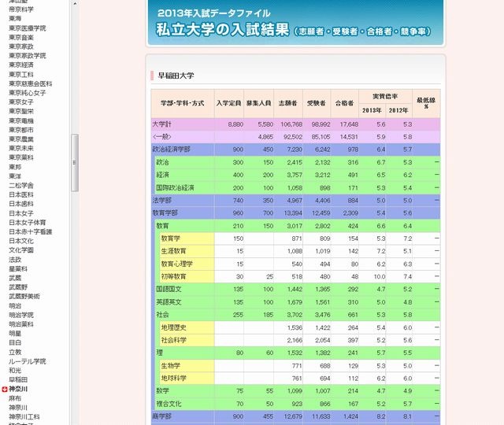Click the sidebar scrollbar thumb
This screenshot has width=504, height=425.
coord(75,163)
